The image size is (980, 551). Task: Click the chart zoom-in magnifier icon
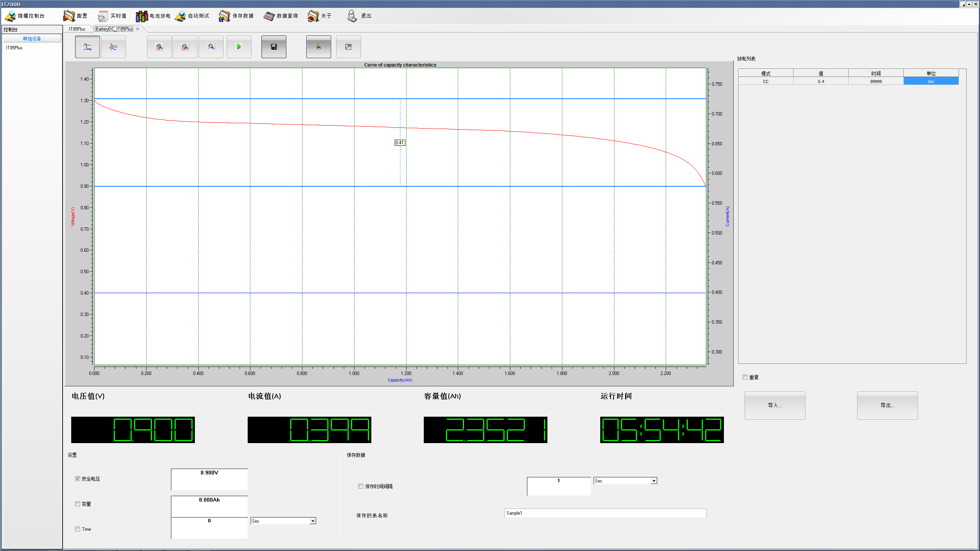(x=159, y=47)
